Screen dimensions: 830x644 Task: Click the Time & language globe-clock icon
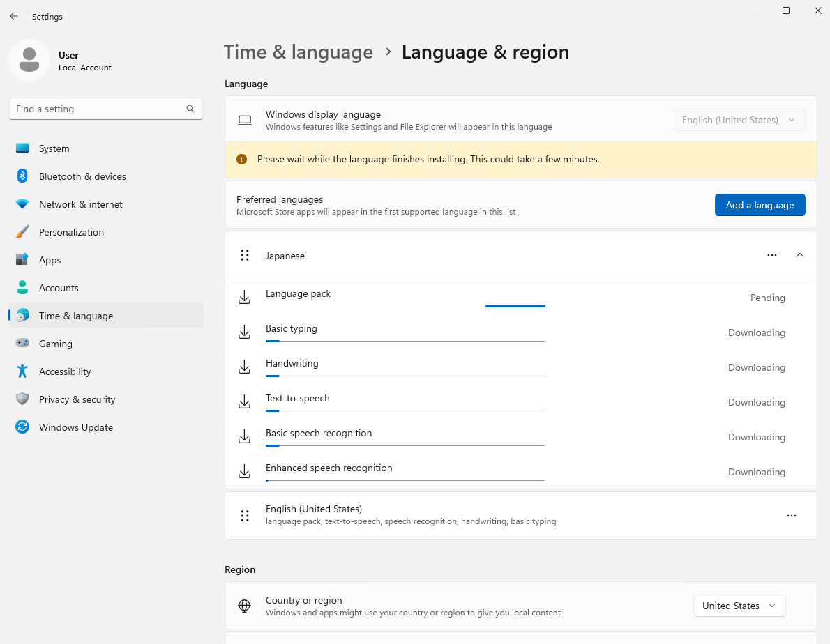(22, 316)
